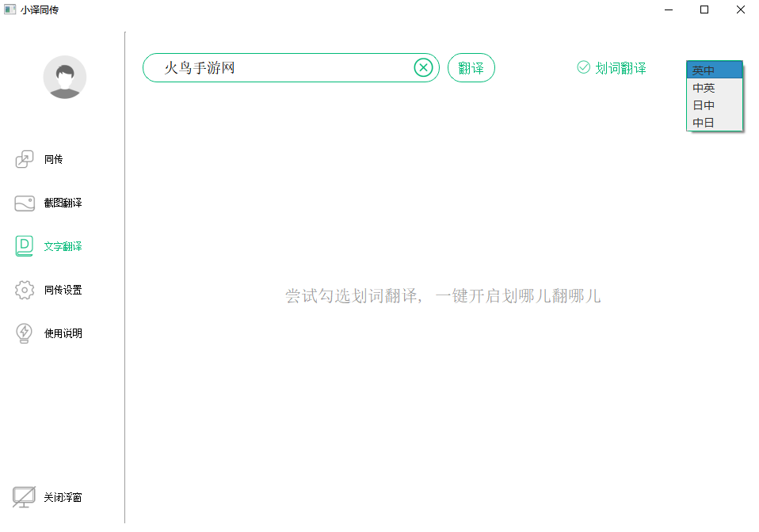Click the user avatar picture
The image size is (759, 532).
pos(65,77)
